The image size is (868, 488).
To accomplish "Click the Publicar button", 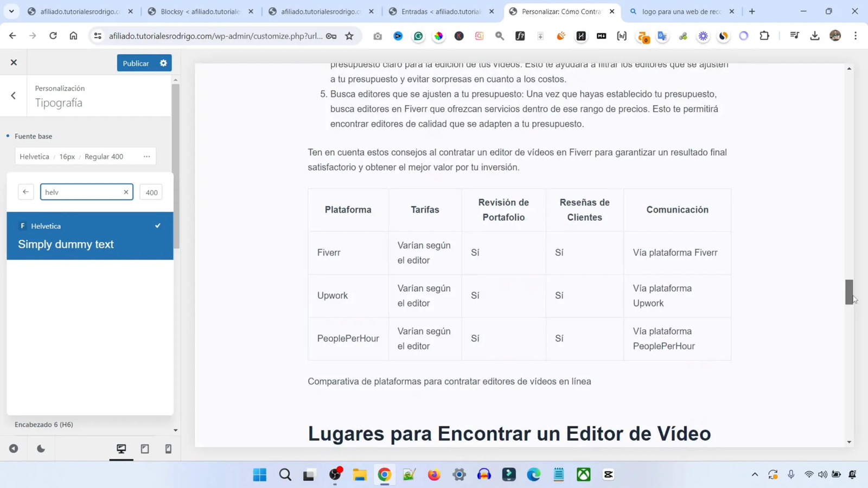I will [136, 63].
